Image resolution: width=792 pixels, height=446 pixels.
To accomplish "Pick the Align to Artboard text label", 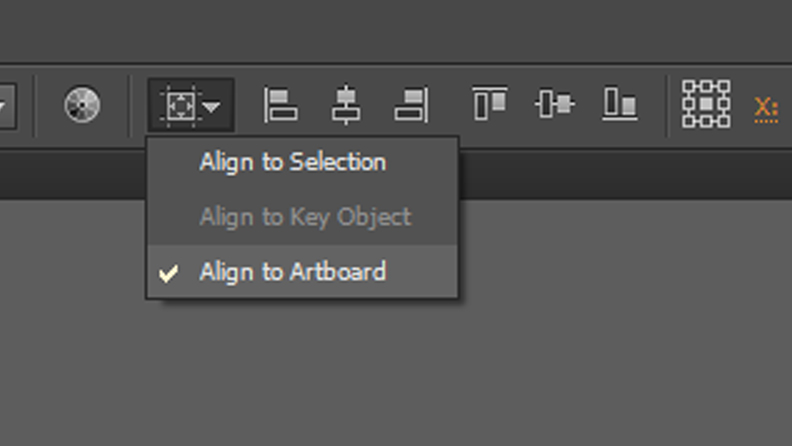I will point(292,271).
